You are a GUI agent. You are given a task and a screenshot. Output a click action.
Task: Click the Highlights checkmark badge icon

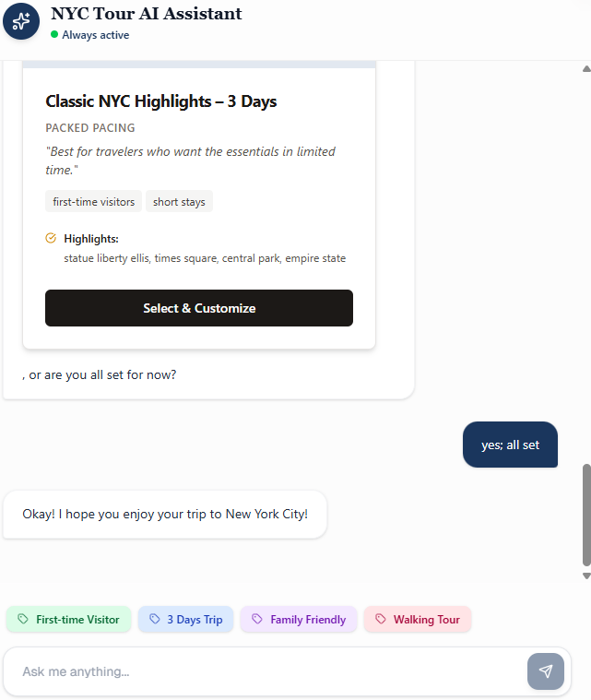tap(51, 238)
